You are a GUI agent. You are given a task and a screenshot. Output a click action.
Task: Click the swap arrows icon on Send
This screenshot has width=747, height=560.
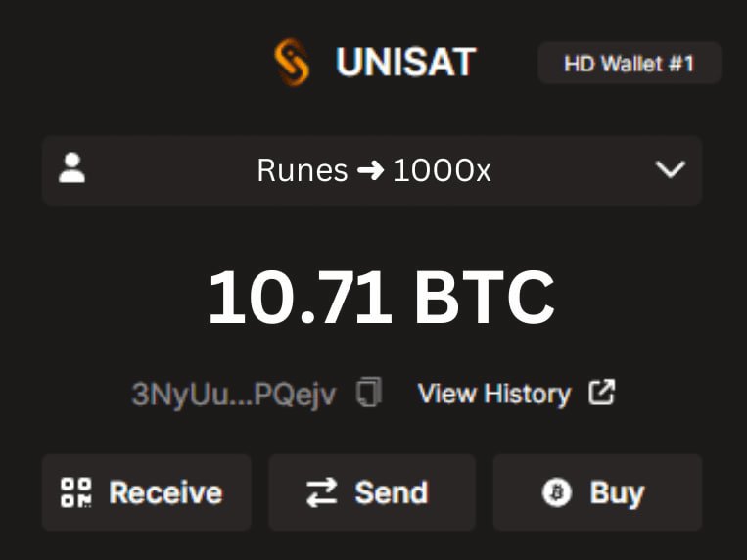click(321, 492)
